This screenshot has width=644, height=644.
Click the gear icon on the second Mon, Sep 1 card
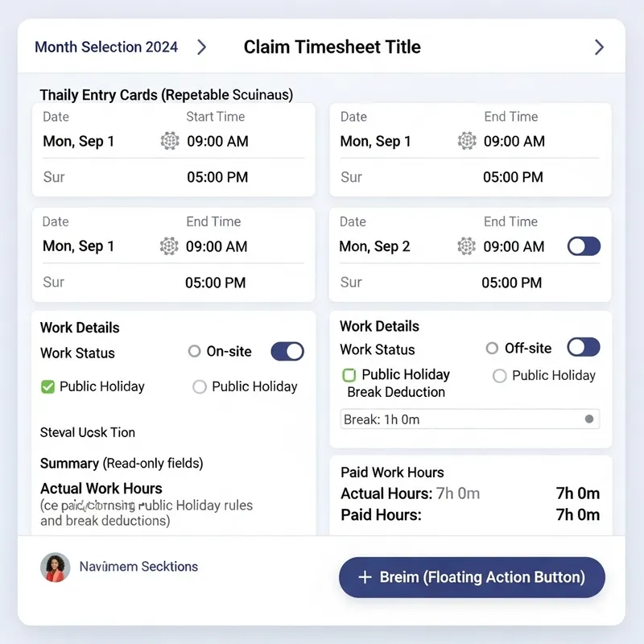pos(169,246)
